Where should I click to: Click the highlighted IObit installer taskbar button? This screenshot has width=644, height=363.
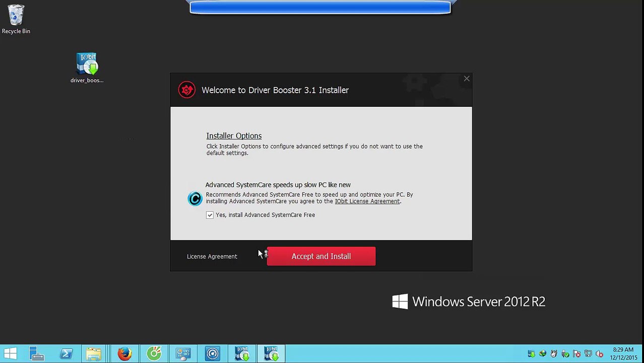(271, 354)
